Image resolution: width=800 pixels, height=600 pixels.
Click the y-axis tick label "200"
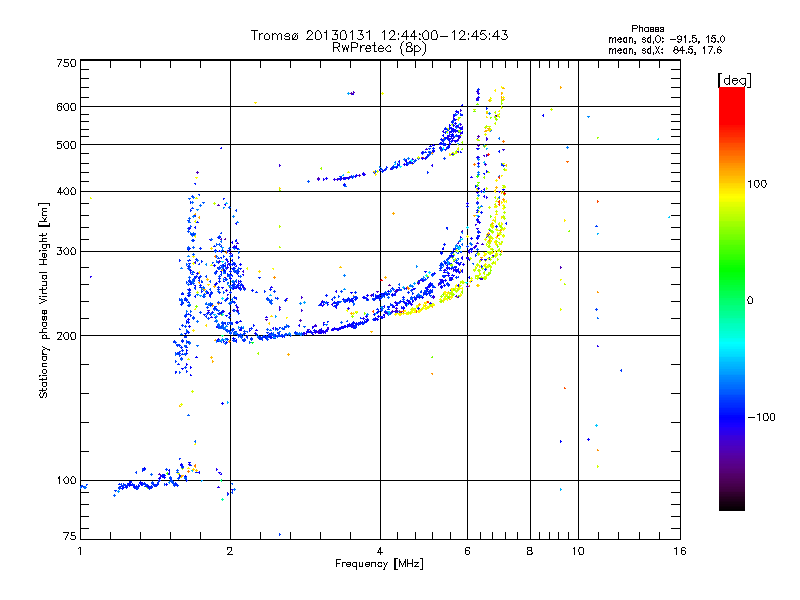[x=66, y=336]
